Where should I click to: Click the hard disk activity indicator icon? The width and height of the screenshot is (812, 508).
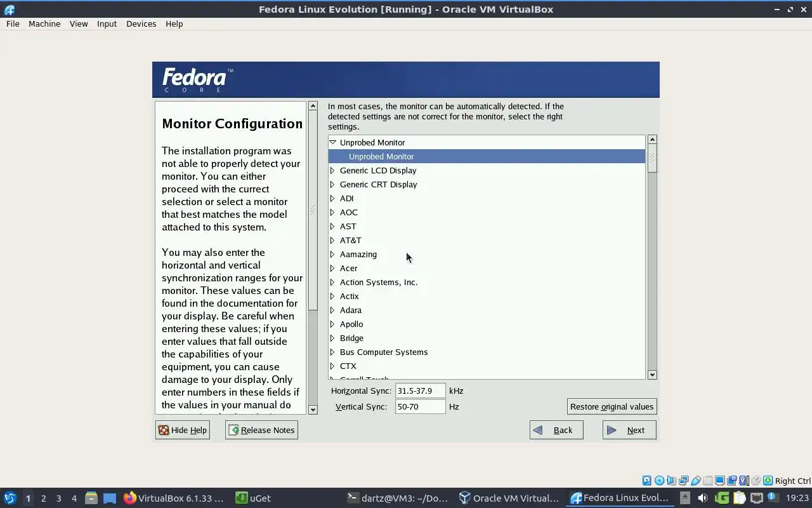click(647, 481)
